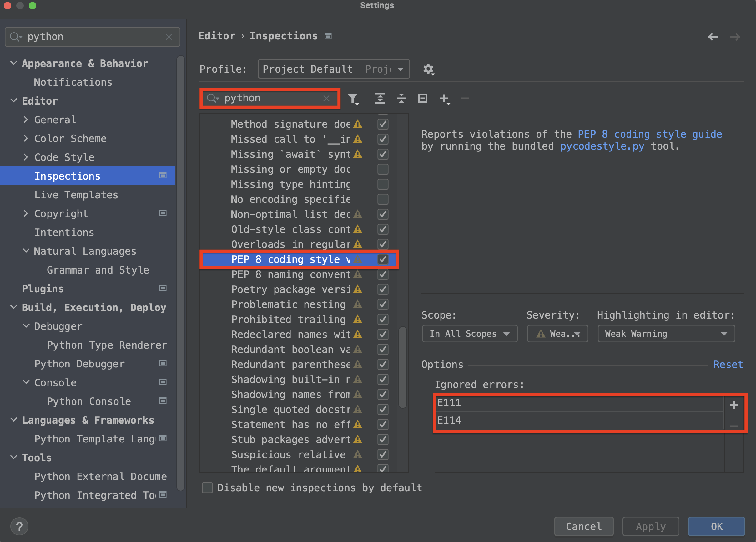Add a new custom inspection
The image size is (756, 542).
click(x=445, y=98)
